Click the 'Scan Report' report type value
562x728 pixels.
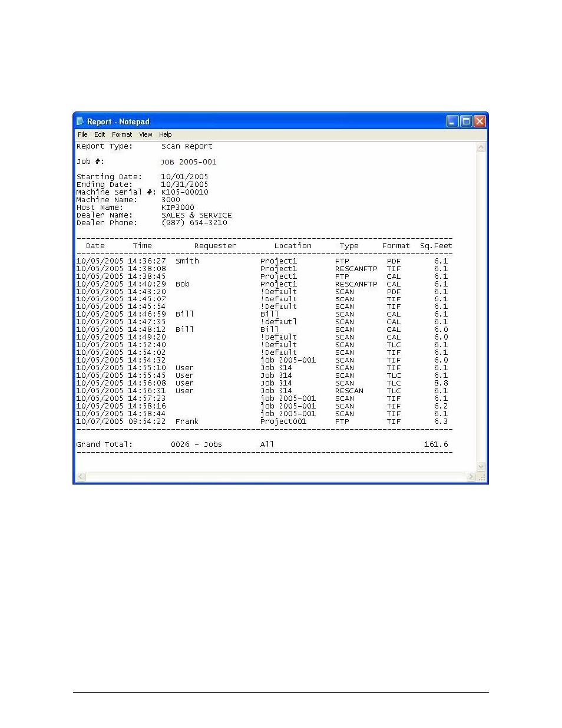pos(187,146)
